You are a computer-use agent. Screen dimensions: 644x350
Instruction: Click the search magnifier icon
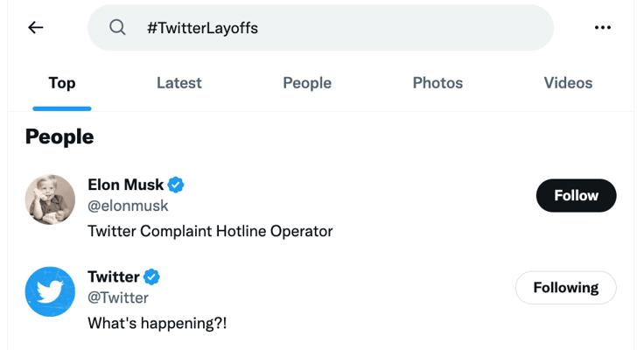[117, 27]
